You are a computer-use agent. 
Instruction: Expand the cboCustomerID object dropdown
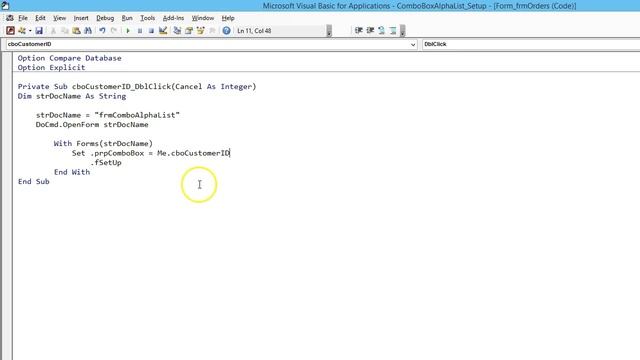413,44
